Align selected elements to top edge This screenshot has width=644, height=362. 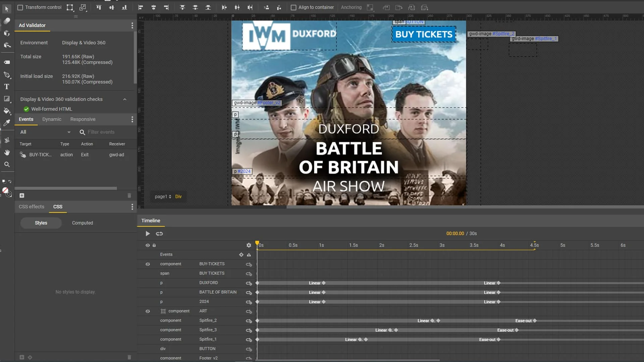coord(99,7)
